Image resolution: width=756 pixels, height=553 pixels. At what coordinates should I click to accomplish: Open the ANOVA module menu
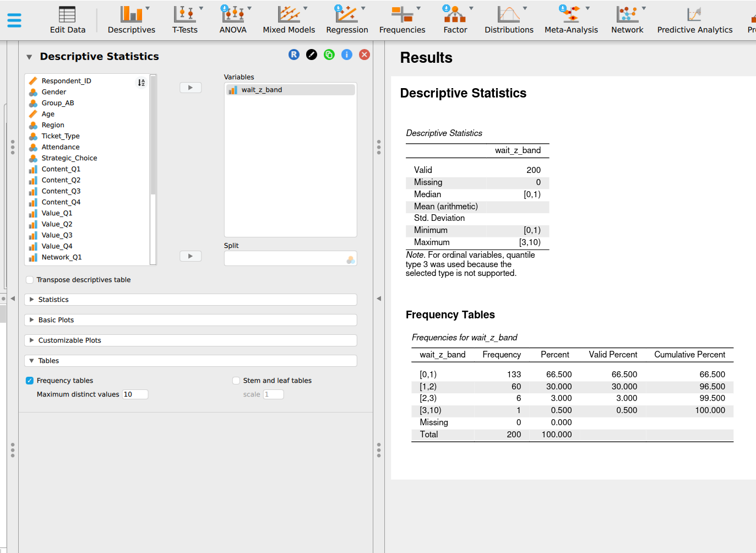tap(233, 20)
